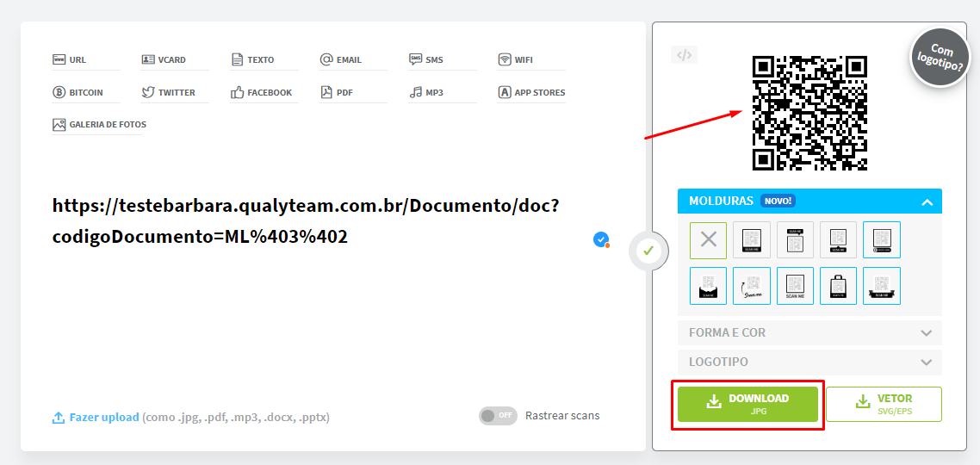980x465 pixels.
Task: Select frame with plain 'SCAN ME' text below
Action: click(x=795, y=286)
